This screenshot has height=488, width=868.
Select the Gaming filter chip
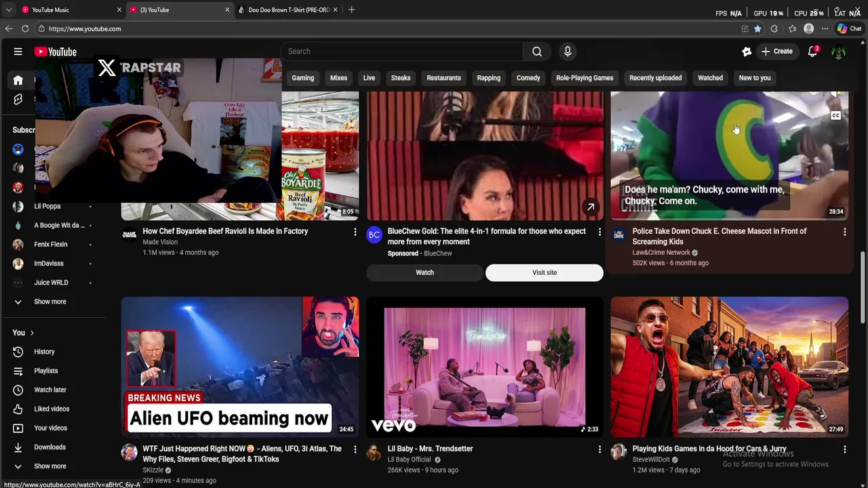pyautogui.click(x=303, y=78)
